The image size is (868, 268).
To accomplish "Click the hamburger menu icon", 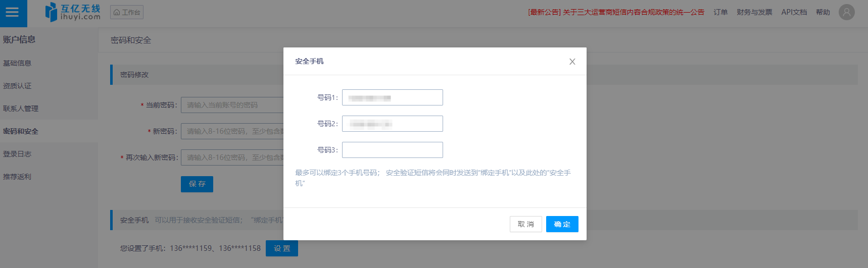I will (x=12, y=13).
